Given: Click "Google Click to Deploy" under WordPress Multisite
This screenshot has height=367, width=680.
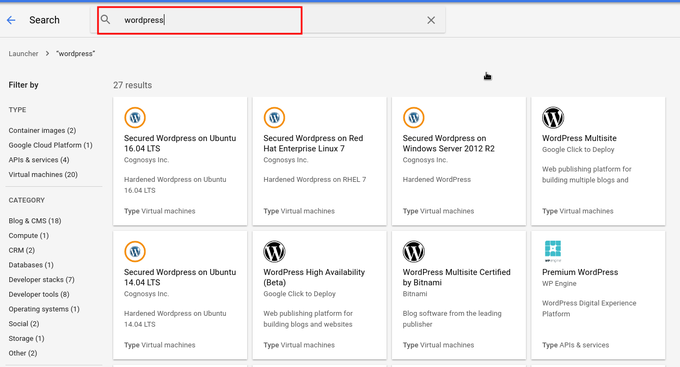Looking at the screenshot, I should coord(578,150).
